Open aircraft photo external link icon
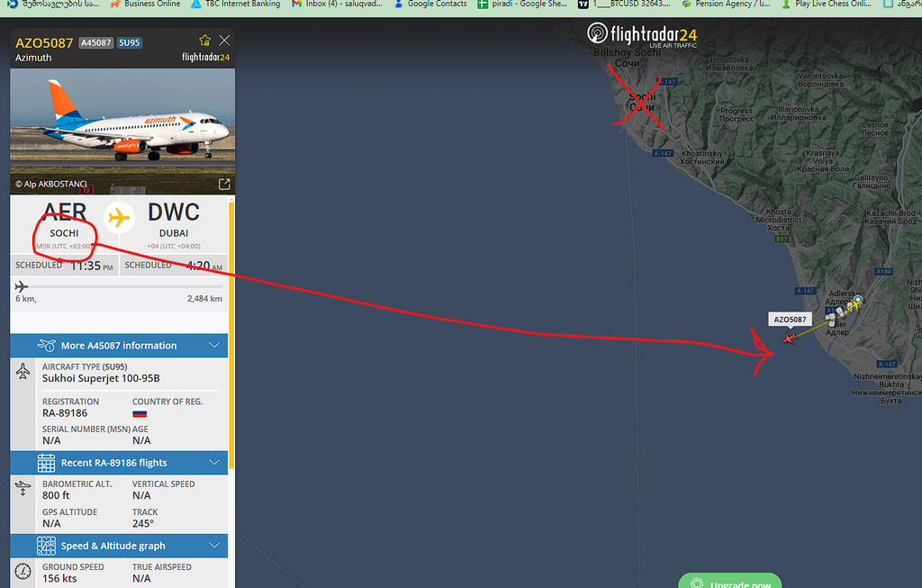 [224, 184]
